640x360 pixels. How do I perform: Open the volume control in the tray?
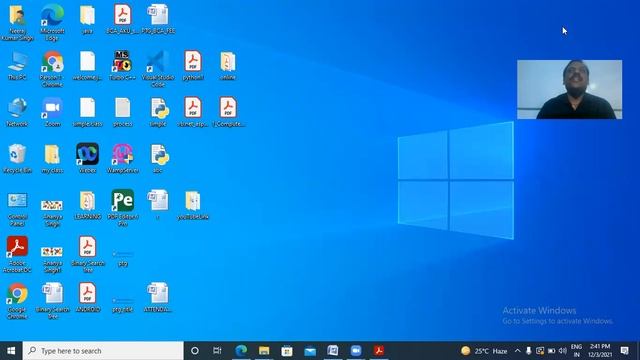(x=563, y=351)
